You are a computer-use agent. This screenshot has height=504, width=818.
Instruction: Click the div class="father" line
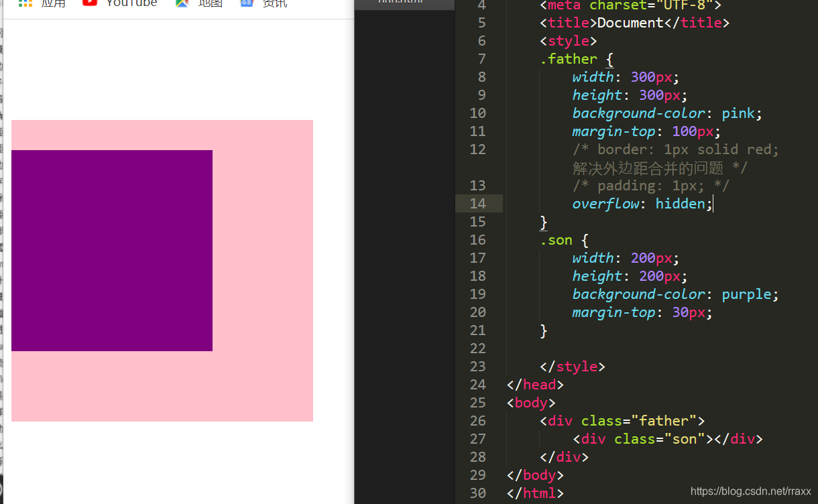[x=622, y=421]
